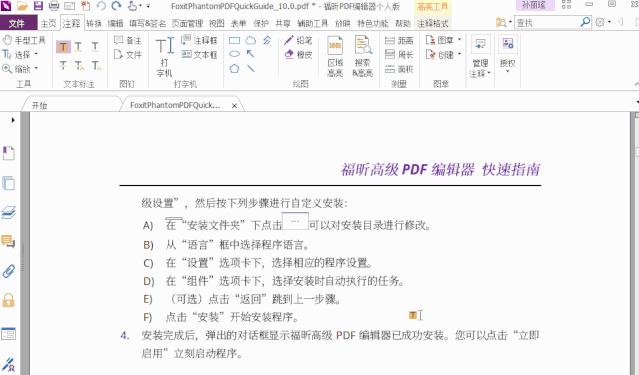
Task: Open the 管理注释 dropdown
Action: 480,56
